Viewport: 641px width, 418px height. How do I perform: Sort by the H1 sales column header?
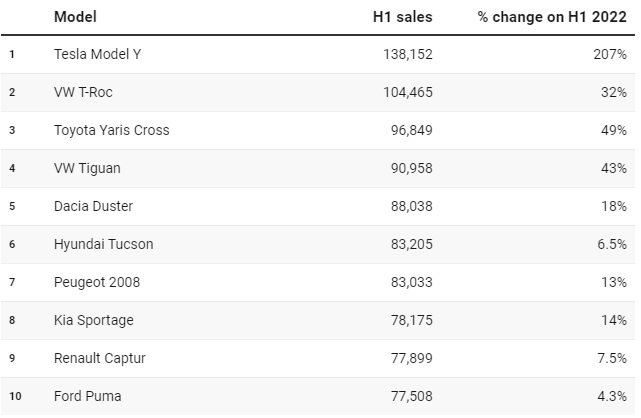(401, 17)
